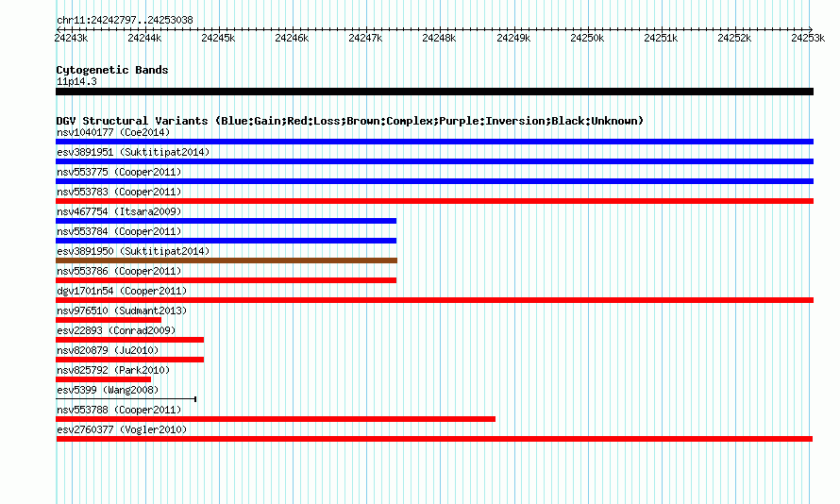
Task: Click the black 11p14.3 cytogenetic band bar
Action: [434, 92]
